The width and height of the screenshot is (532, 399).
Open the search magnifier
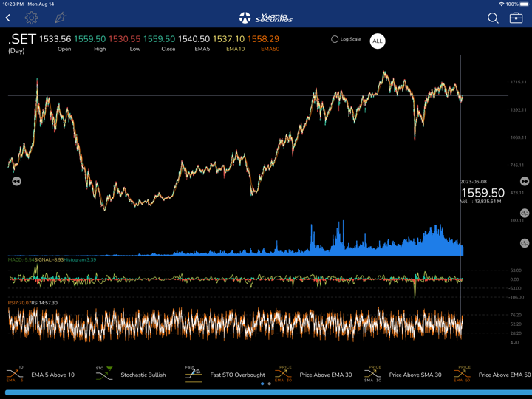pyautogui.click(x=493, y=18)
